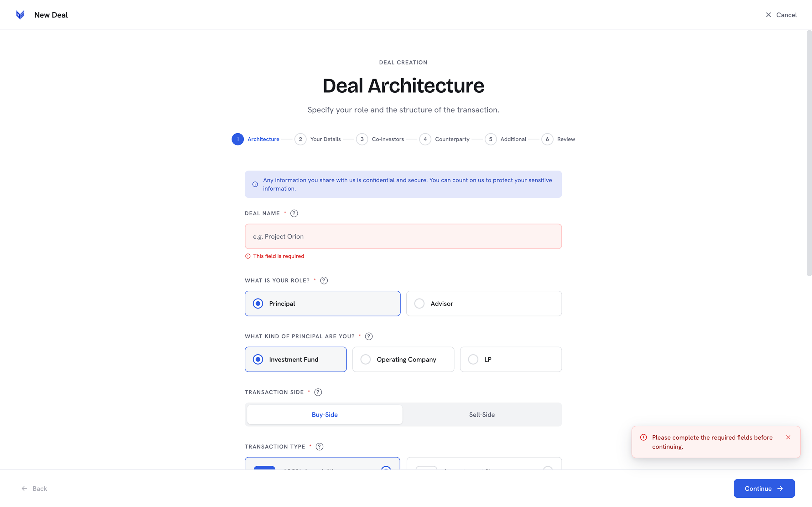
Task: Jump to the Counterparty step
Action: [444, 139]
